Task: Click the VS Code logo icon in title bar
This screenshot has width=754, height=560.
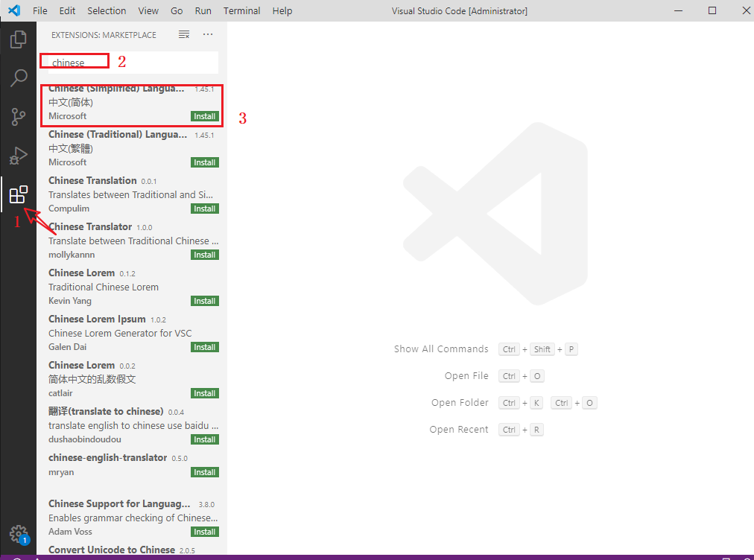Action: 14,10
